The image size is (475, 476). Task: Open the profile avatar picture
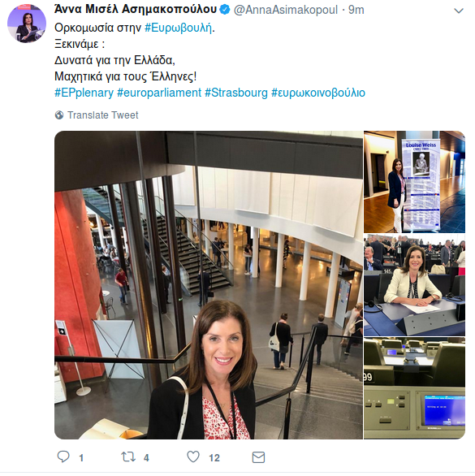27,24
